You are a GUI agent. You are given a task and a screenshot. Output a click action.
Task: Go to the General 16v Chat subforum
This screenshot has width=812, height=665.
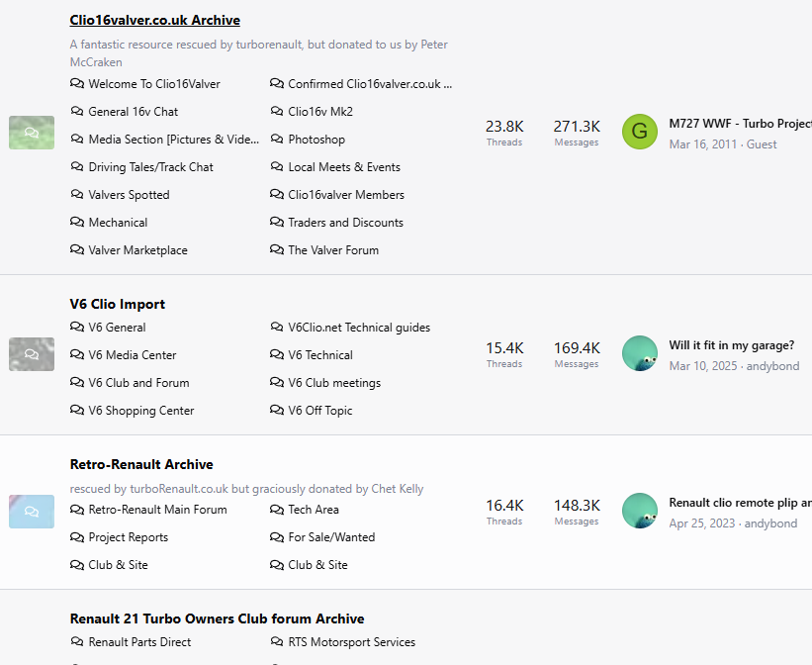point(134,112)
